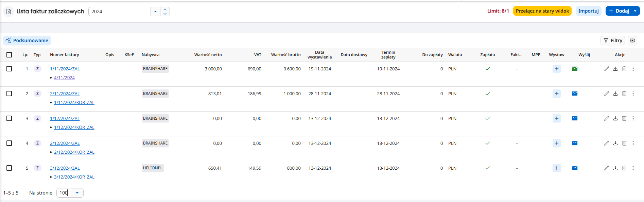Delete invoice 1/12/2024/ZAL using trash icon
This screenshot has width=644, height=202.
624,118
